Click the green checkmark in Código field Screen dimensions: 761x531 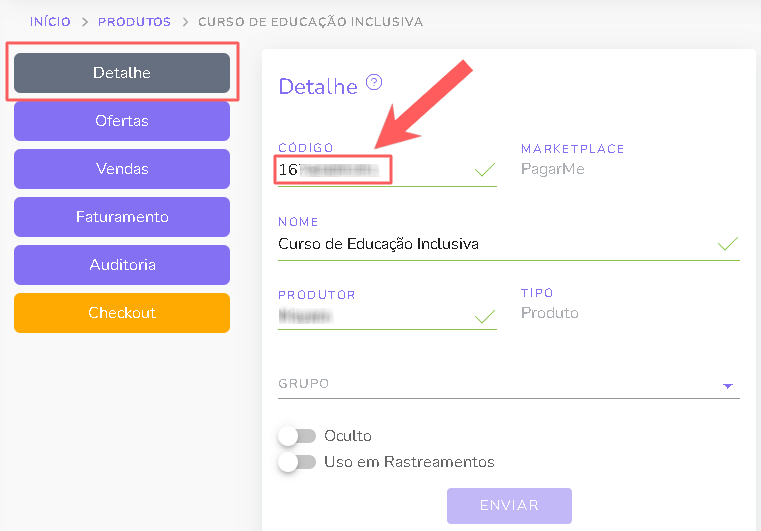484,169
